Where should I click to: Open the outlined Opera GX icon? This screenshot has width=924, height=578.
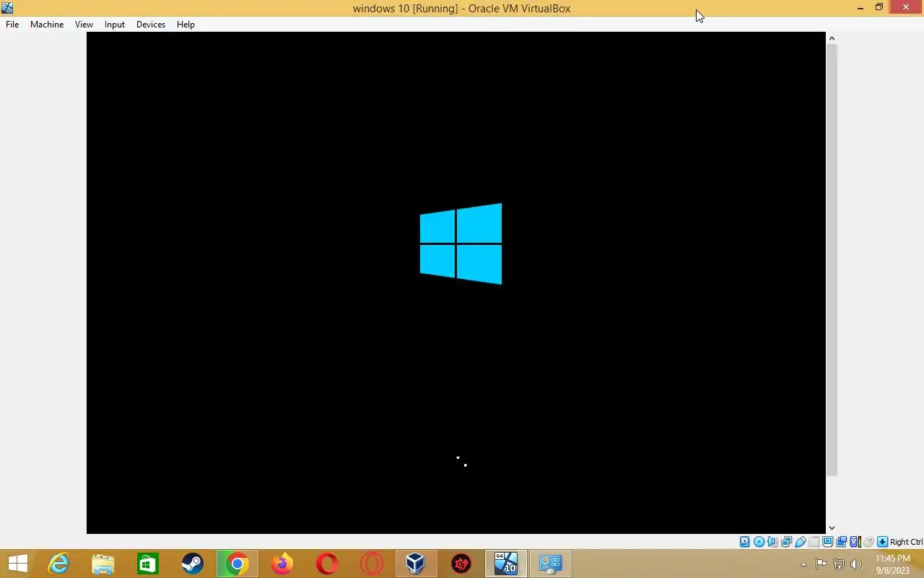[x=372, y=563]
